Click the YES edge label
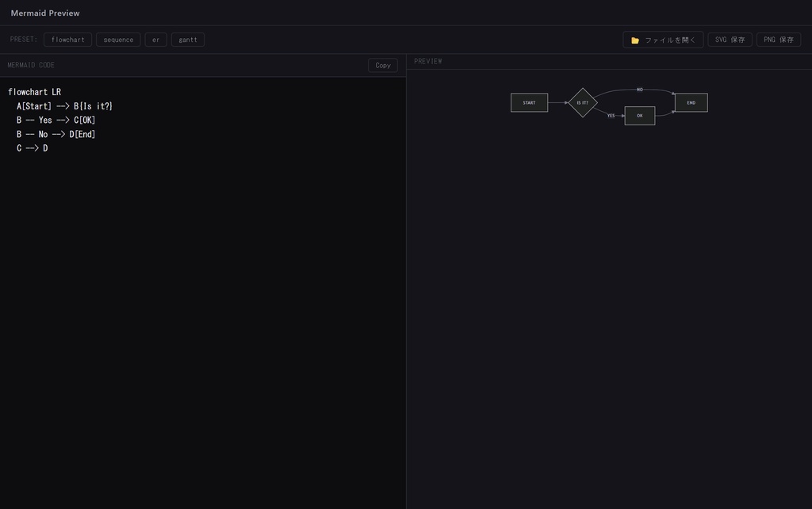The image size is (812, 509). (611, 116)
